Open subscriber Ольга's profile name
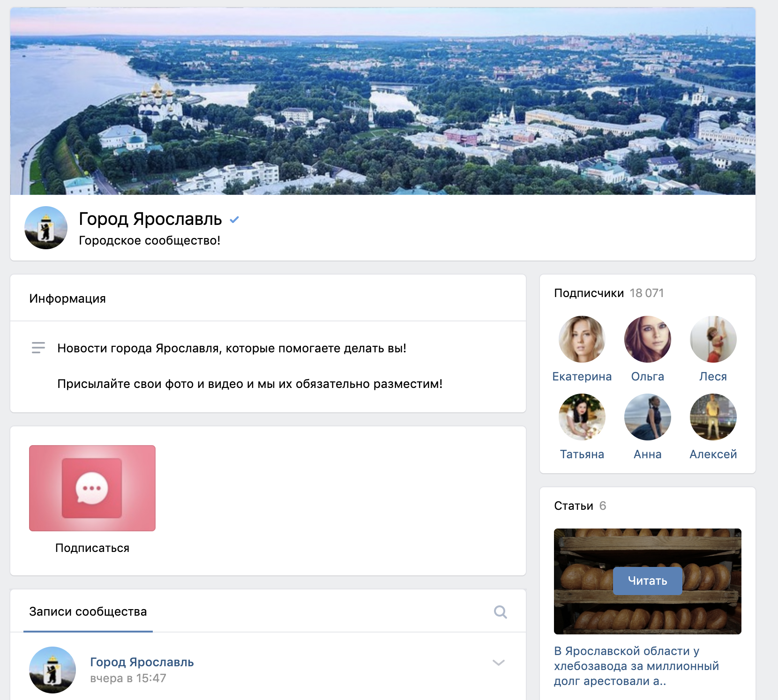Screen dimensions: 778x700 pyautogui.click(x=647, y=377)
